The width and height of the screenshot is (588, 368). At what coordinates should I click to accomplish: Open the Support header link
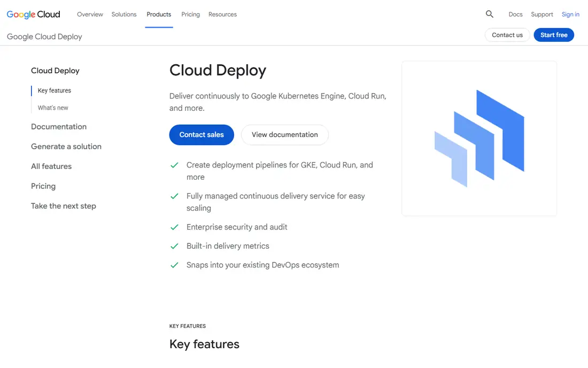(542, 14)
